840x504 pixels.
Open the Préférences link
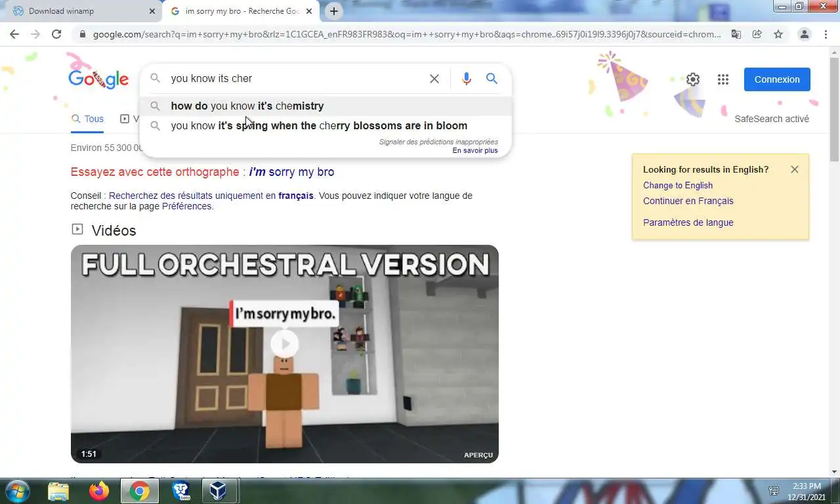(186, 206)
